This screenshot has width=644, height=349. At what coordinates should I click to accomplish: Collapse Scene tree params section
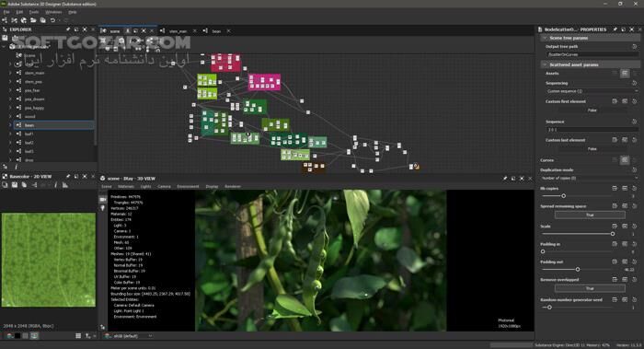coord(545,38)
